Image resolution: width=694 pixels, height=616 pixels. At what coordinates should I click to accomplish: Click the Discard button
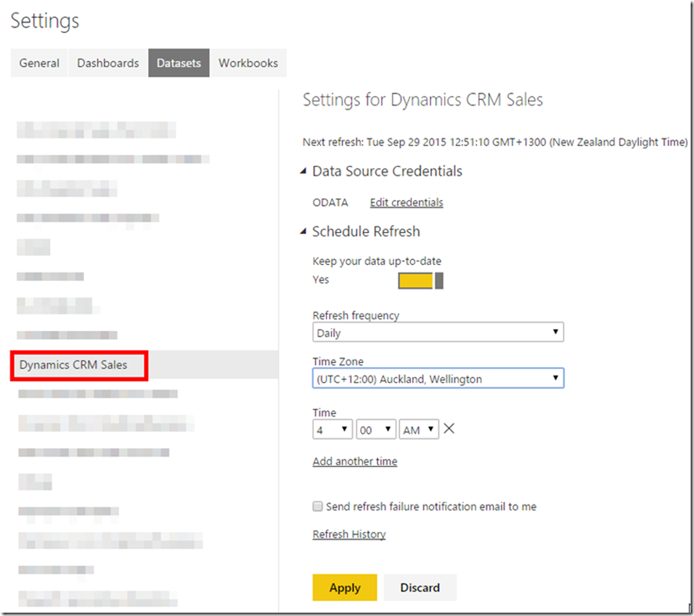click(420, 588)
